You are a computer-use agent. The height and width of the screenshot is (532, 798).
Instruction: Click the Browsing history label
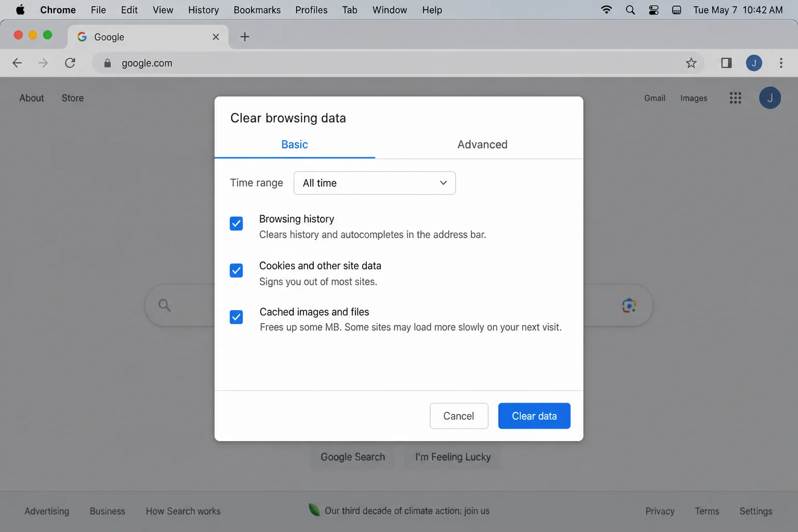coord(297,219)
